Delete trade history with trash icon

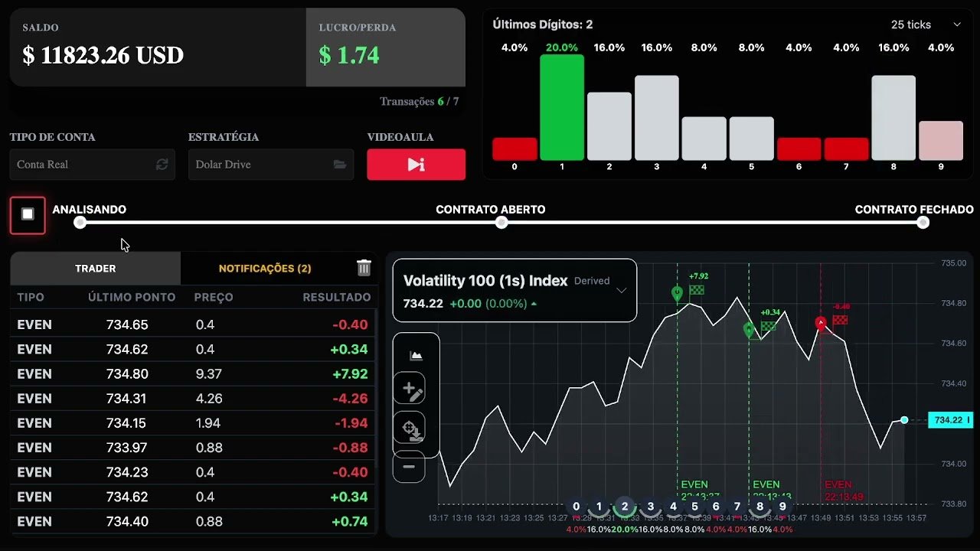(x=364, y=268)
